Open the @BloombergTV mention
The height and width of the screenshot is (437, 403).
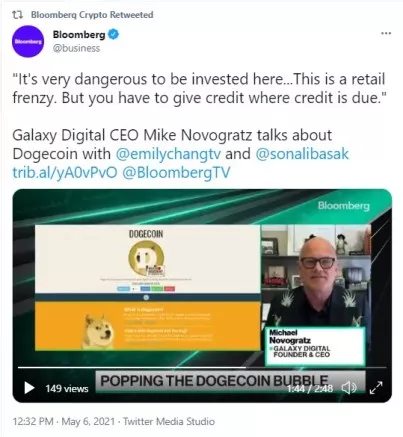(176, 172)
